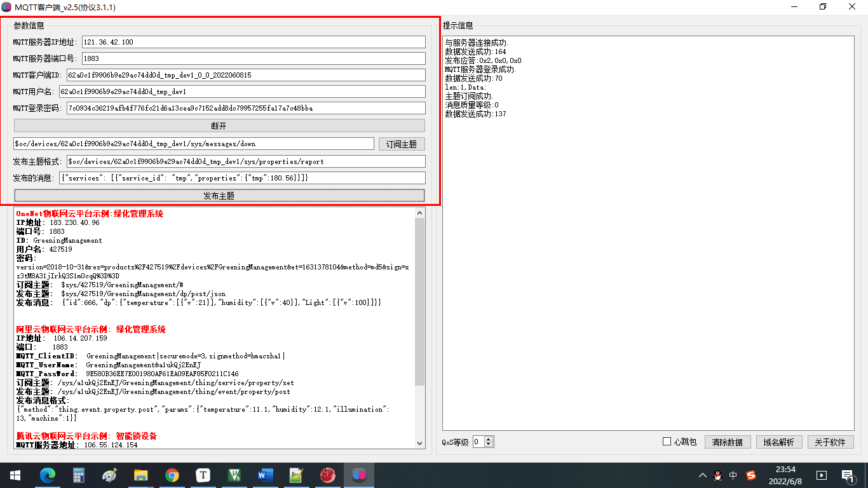This screenshot has width=868, height=488.
Task: Open the green notepad chart taskbar icon
Action: tap(296, 475)
